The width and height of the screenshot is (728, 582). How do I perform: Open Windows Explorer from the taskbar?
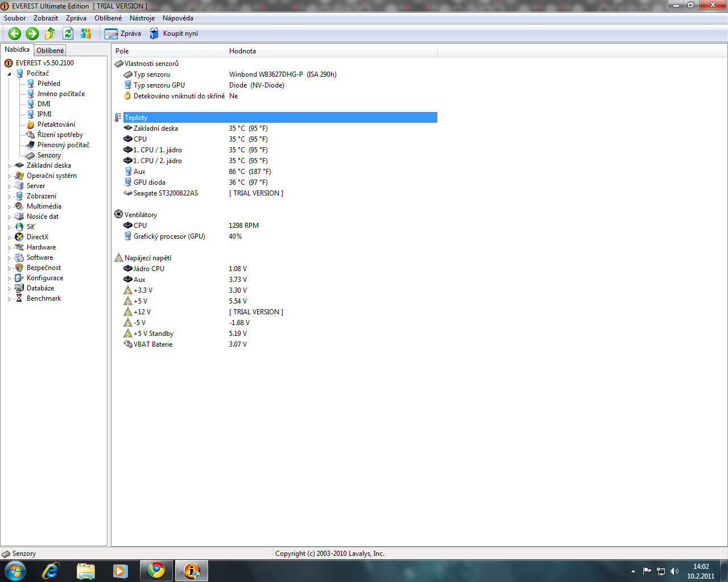pyautogui.click(x=86, y=571)
